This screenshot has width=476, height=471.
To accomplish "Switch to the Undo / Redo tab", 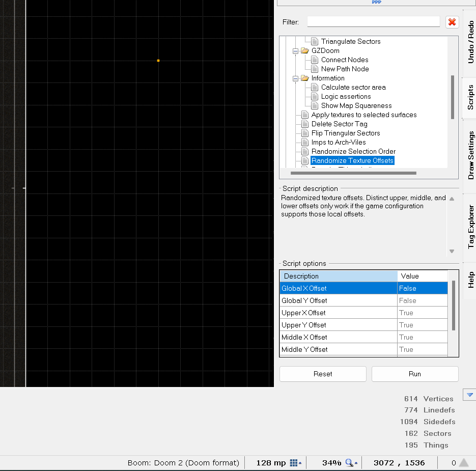I will point(470,42).
